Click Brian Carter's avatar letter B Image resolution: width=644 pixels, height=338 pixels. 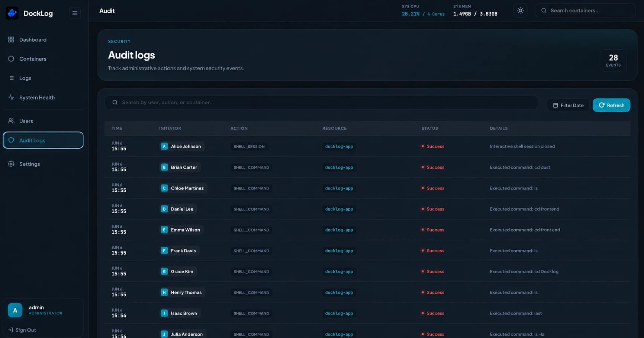(164, 167)
